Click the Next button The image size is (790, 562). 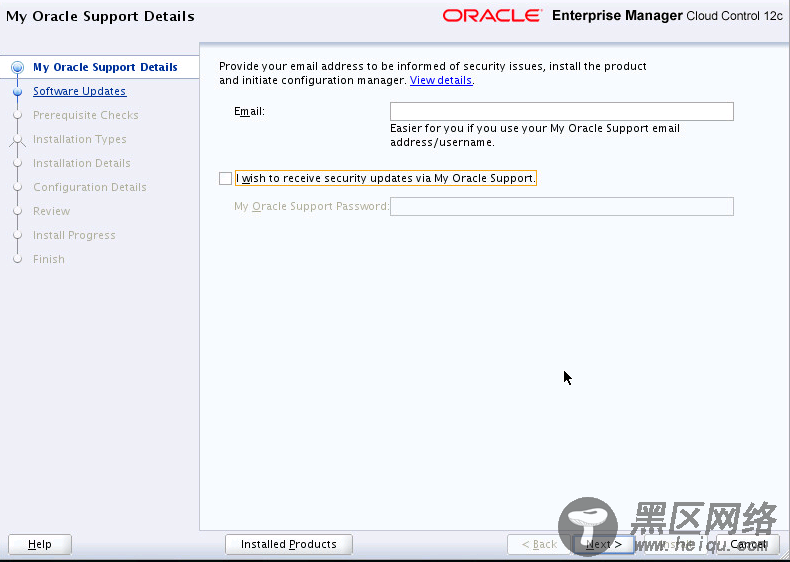coord(604,544)
